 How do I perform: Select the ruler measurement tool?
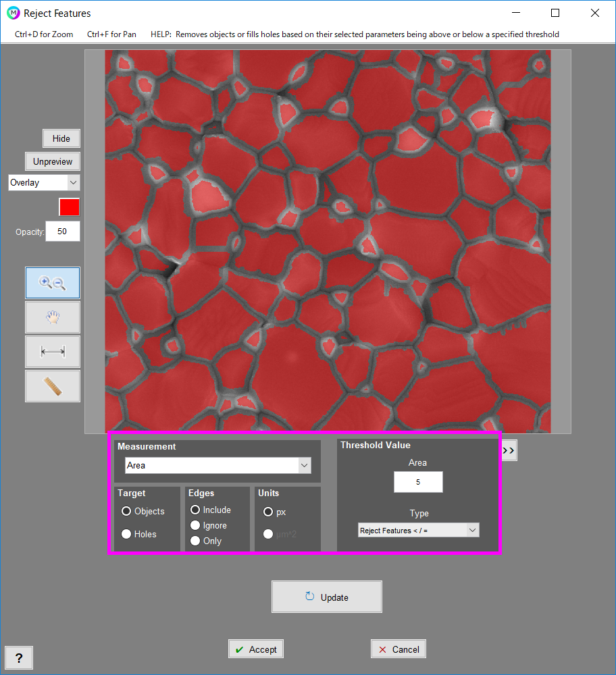tap(53, 386)
